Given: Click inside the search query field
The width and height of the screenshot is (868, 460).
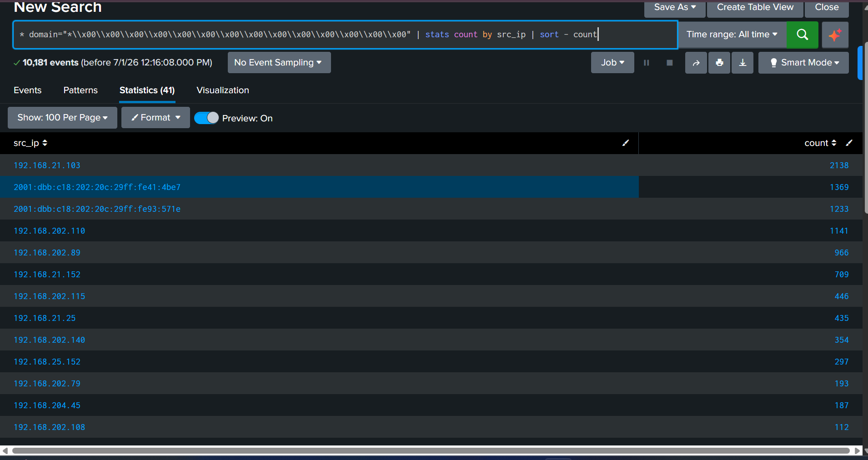Looking at the screenshot, I should tap(346, 35).
